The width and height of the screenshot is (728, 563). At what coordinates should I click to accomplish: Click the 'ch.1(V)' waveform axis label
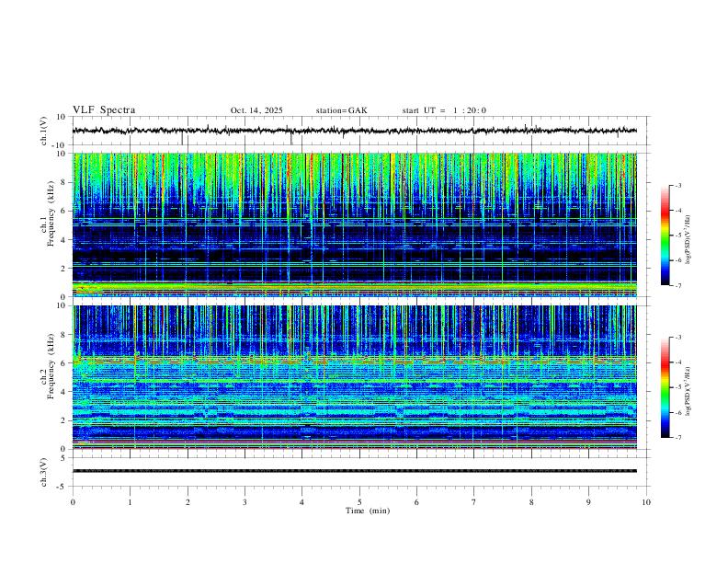tap(44, 131)
